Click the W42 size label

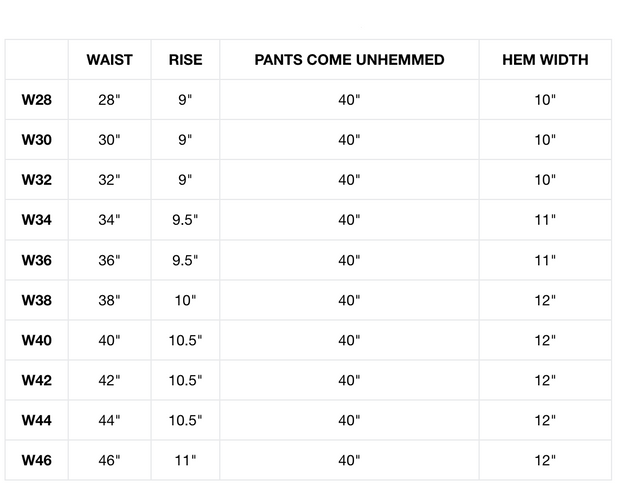pos(37,380)
